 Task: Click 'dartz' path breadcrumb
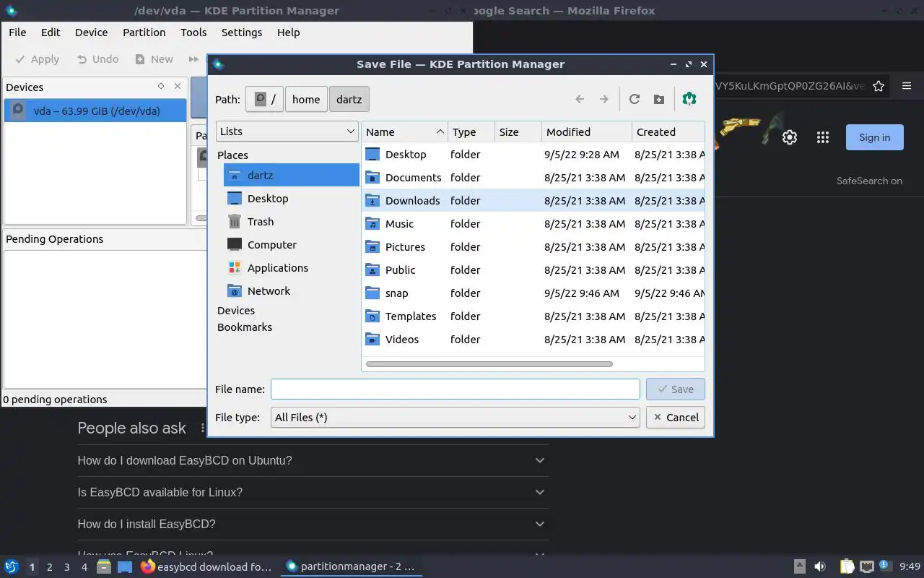pyautogui.click(x=349, y=99)
